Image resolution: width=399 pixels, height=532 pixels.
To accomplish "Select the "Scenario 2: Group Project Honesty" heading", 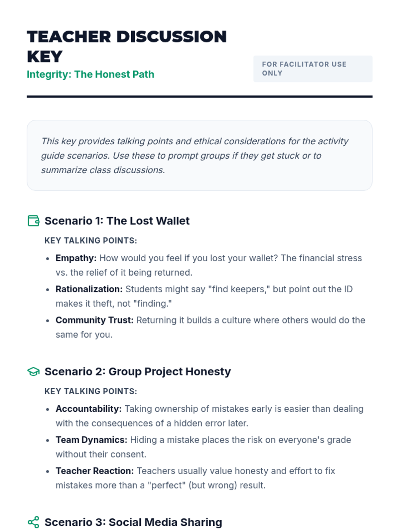I will [138, 371].
